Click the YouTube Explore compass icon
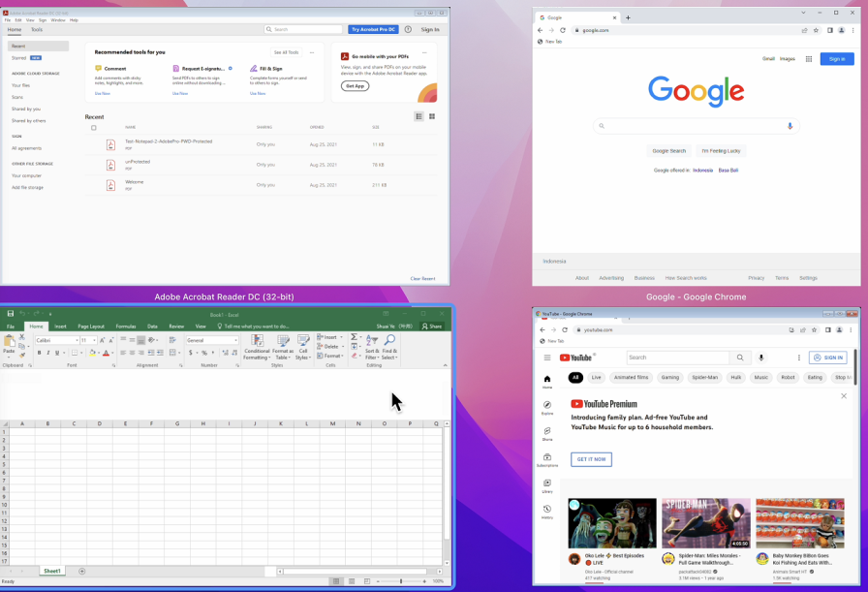The height and width of the screenshot is (592, 868). (547, 405)
